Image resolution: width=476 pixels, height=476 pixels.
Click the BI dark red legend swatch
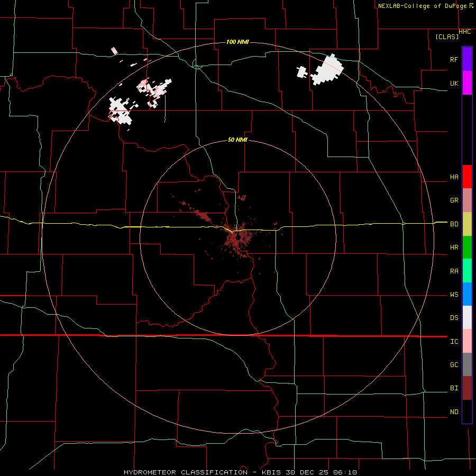click(x=467, y=388)
